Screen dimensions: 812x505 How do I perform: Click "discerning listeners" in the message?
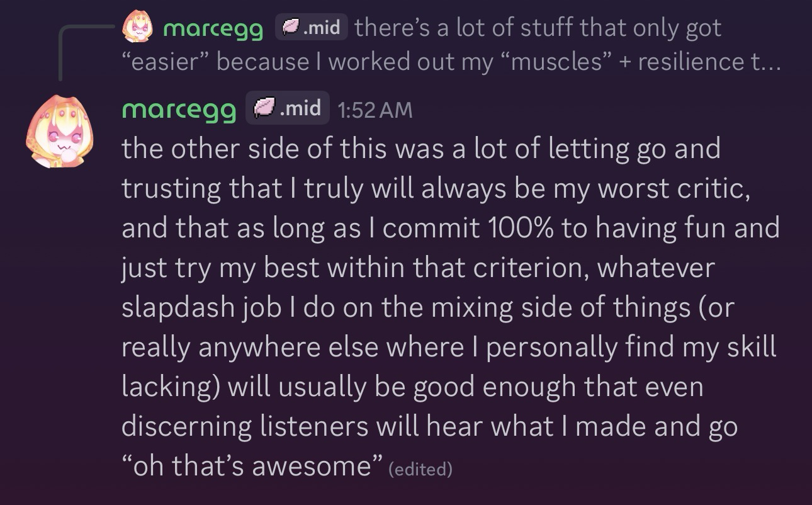tap(244, 426)
